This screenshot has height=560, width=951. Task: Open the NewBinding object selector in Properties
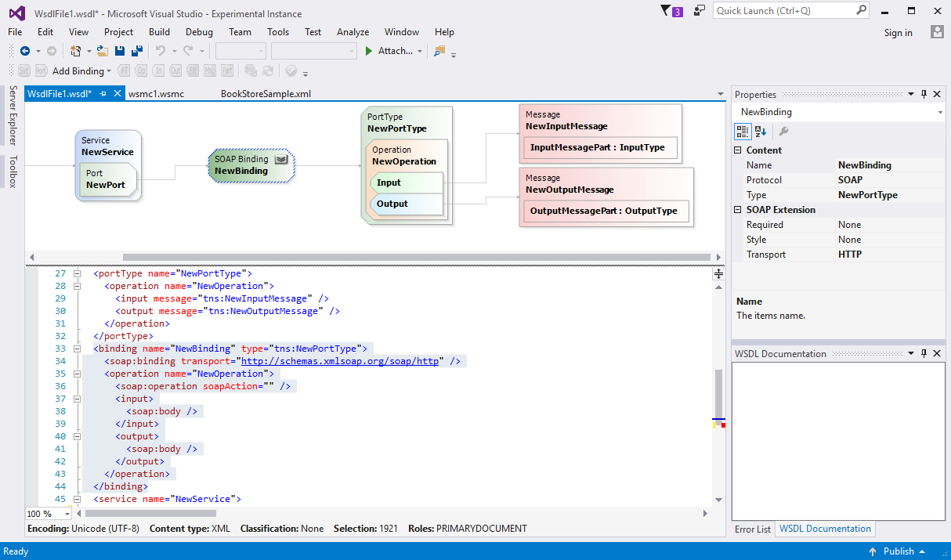pyautogui.click(x=939, y=111)
